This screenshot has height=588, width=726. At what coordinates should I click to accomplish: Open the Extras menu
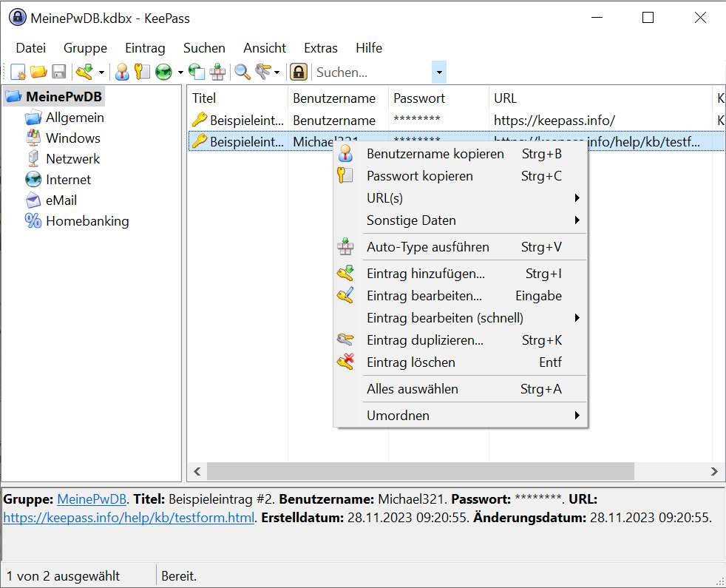321,48
